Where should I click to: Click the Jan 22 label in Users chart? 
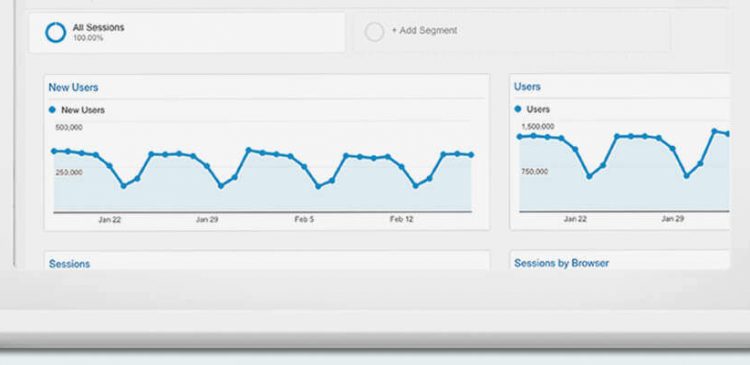575,219
